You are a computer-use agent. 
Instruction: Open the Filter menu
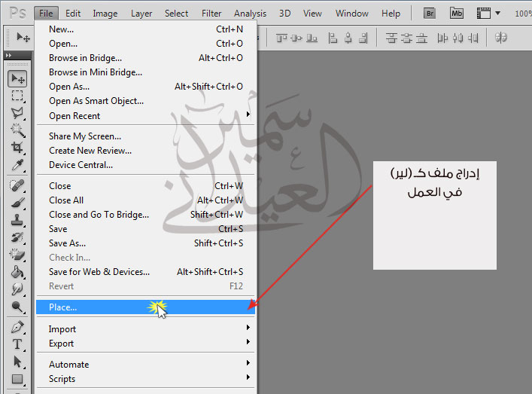211,14
